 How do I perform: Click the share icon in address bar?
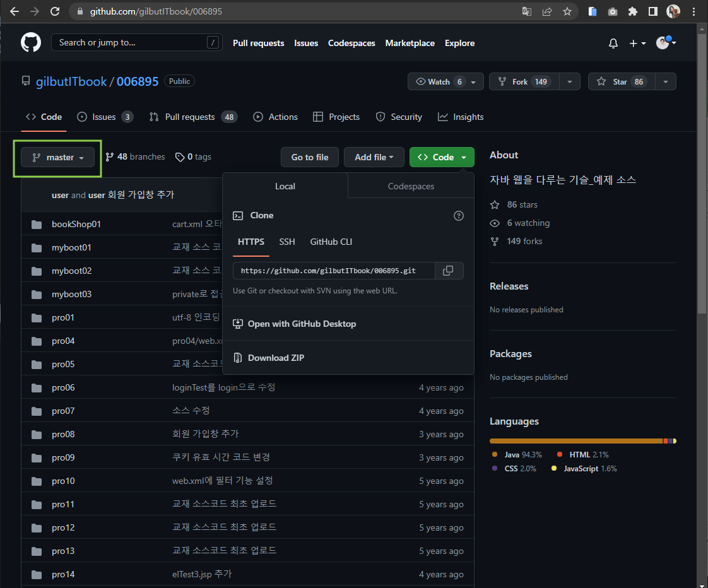547,11
